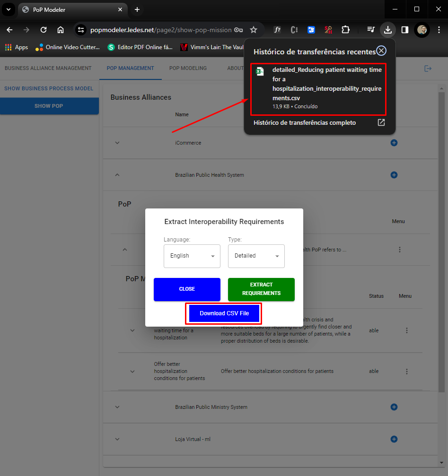Open the Language dropdown set to English
This screenshot has width=448, height=476.
192,256
